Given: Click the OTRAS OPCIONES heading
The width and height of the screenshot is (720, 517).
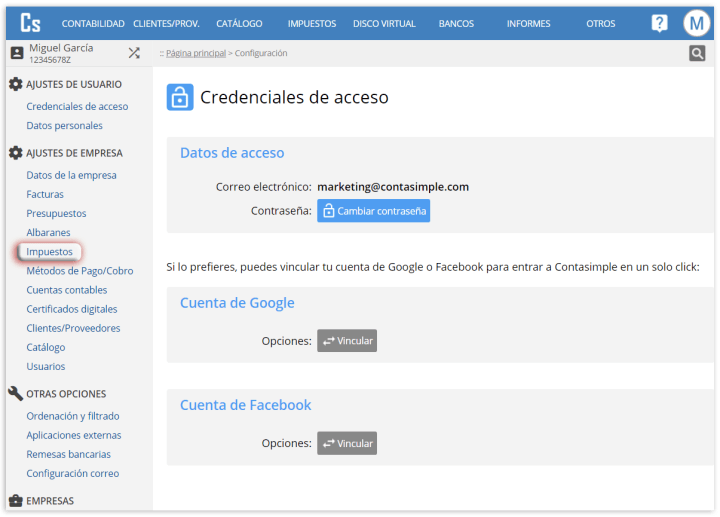Looking at the screenshot, I should tap(66, 394).
